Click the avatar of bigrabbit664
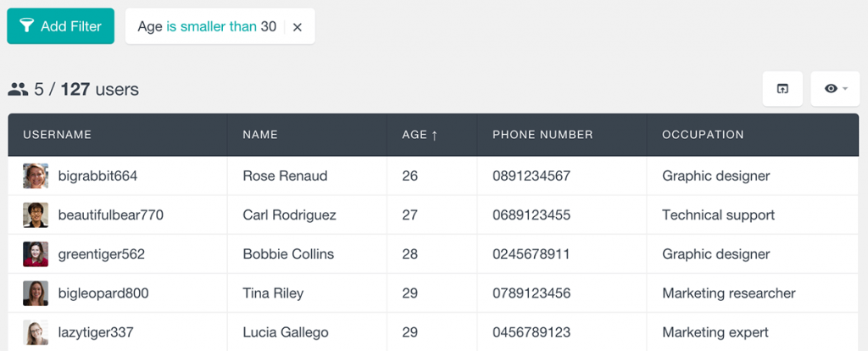This screenshot has width=868, height=351. point(36,176)
